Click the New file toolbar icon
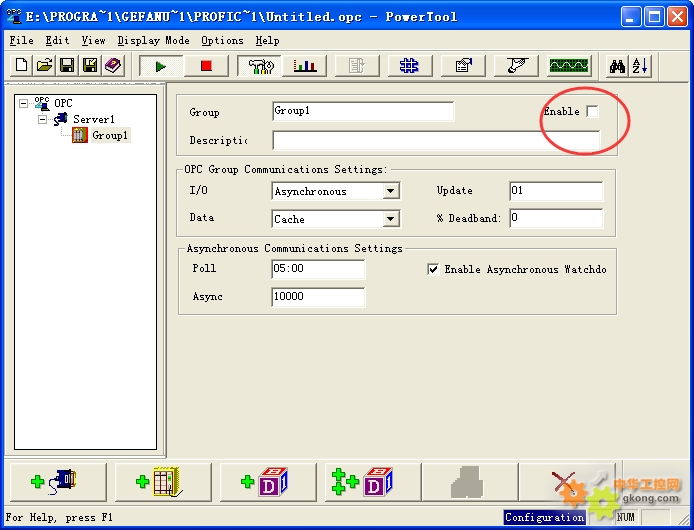 point(21,66)
